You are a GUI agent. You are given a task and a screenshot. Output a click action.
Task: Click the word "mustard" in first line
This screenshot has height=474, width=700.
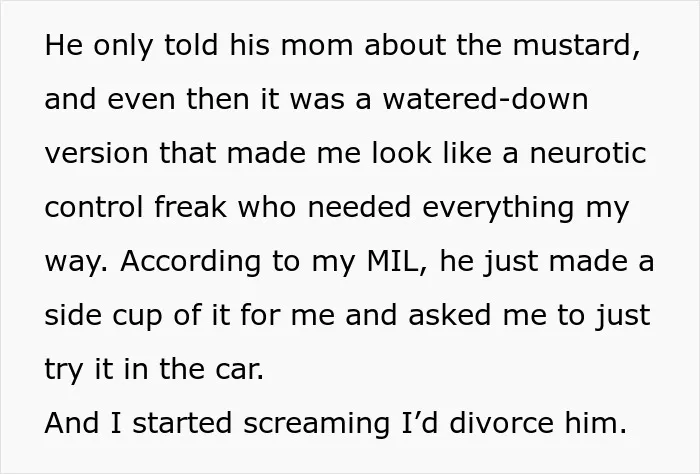[x=573, y=45]
